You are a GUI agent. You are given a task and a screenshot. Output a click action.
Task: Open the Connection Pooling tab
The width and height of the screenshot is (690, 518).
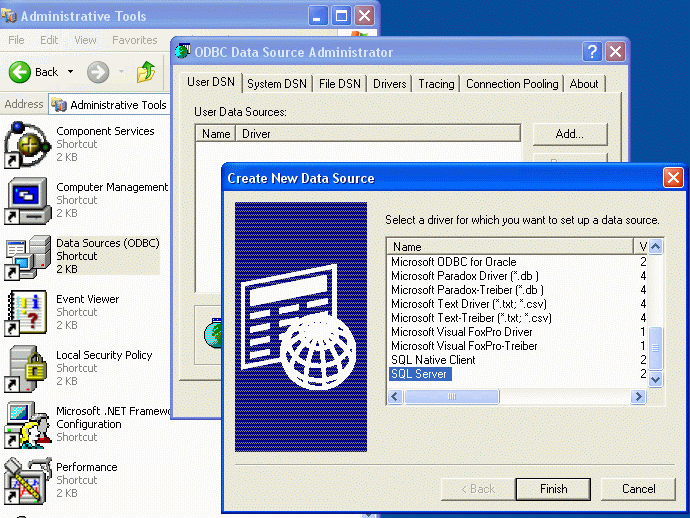[512, 84]
